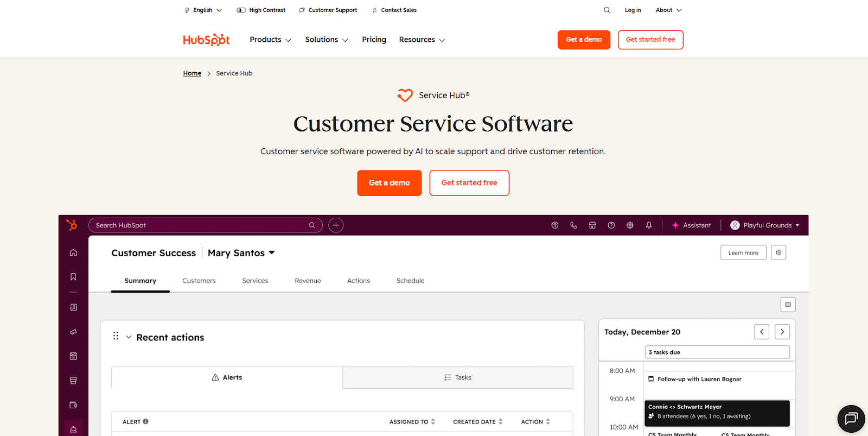Click Pricing in the main navigation
This screenshot has width=868, height=436.
tap(374, 40)
